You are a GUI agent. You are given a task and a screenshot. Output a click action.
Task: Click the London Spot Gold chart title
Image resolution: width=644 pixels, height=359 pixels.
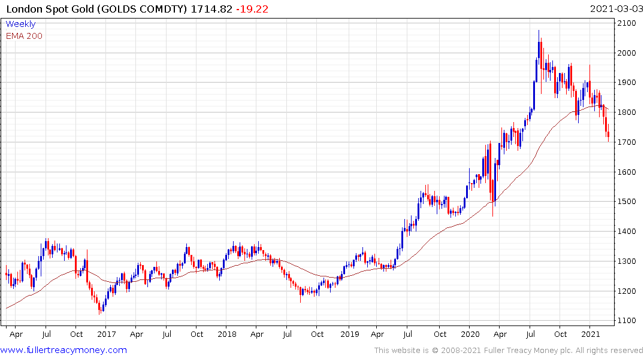point(97,9)
